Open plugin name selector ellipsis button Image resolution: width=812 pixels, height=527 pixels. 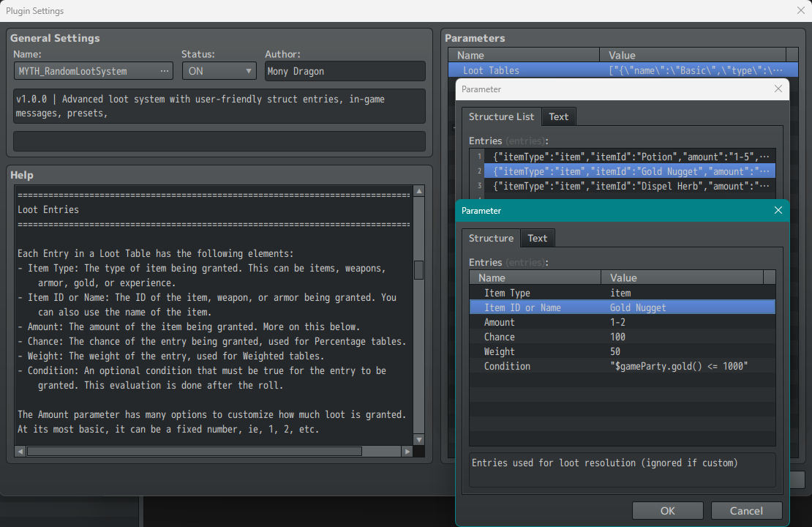164,71
